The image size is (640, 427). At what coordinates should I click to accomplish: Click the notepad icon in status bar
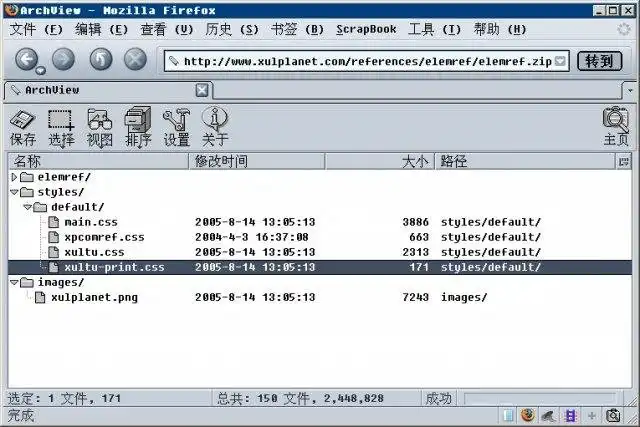click(508, 416)
